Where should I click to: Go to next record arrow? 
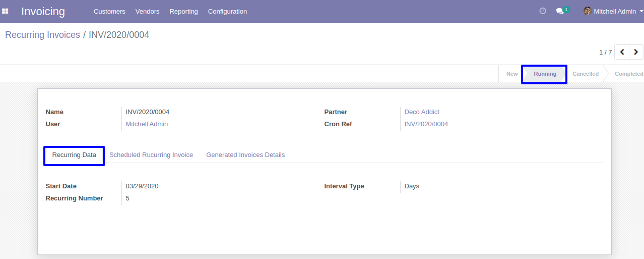click(636, 52)
